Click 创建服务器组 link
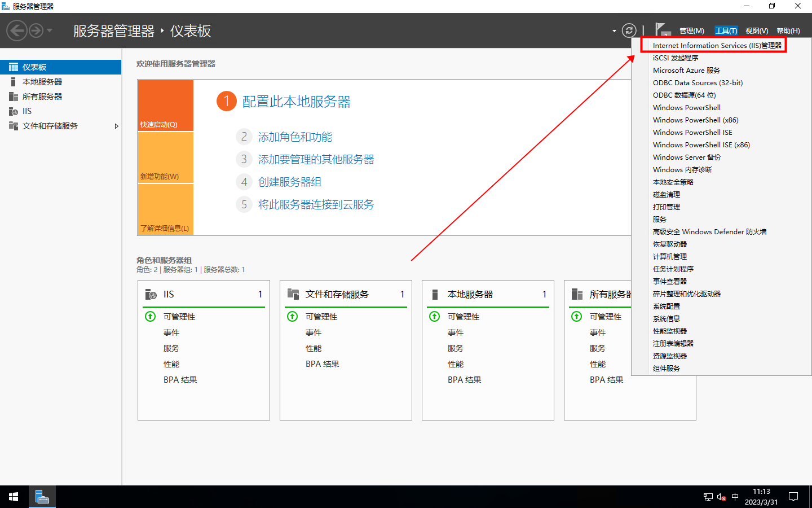This screenshot has height=508, width=812. [x=290, y=182]
